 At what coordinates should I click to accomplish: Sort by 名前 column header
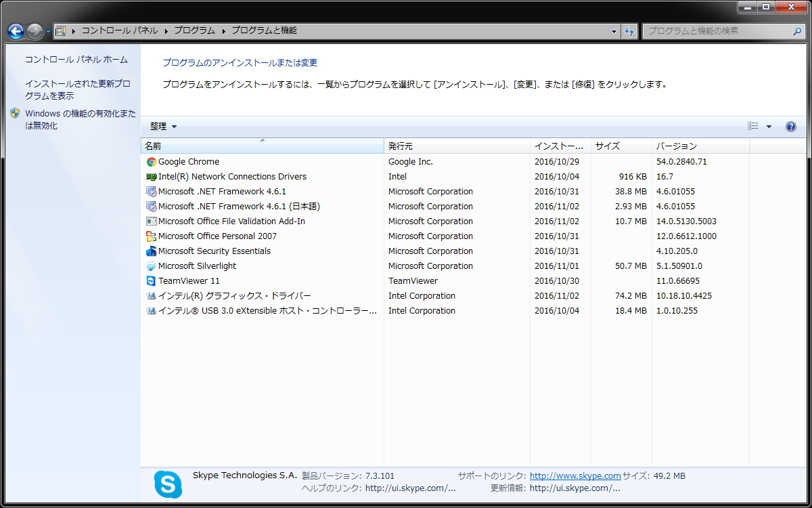coord(263,146)
